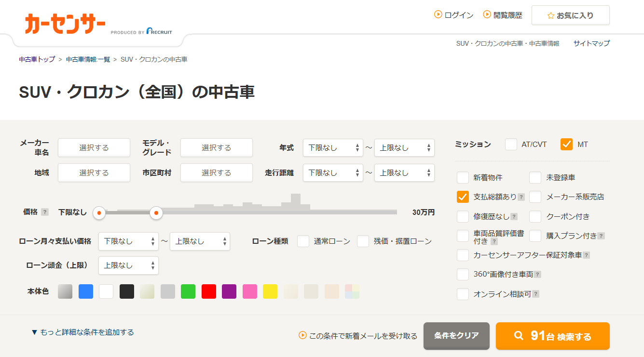Tick 残価・据置ローン checkbox

[x=363, y=241]
